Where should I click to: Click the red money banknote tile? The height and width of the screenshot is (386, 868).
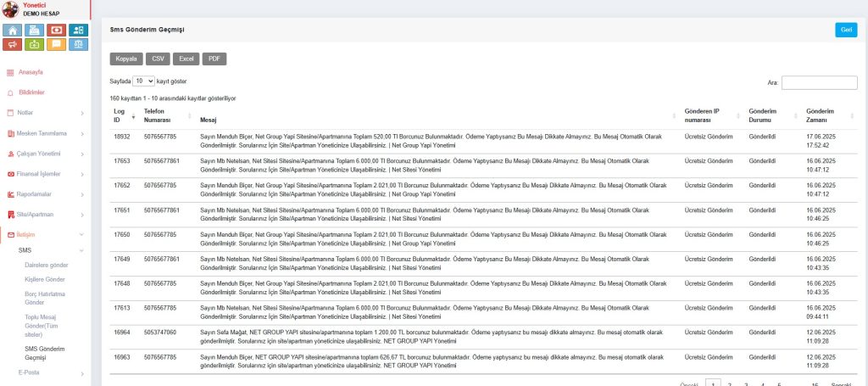[x=56, y=30]
